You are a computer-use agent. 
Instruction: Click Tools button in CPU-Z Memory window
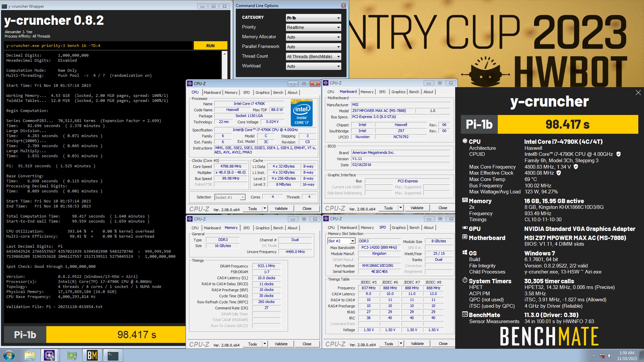[253, 344]
